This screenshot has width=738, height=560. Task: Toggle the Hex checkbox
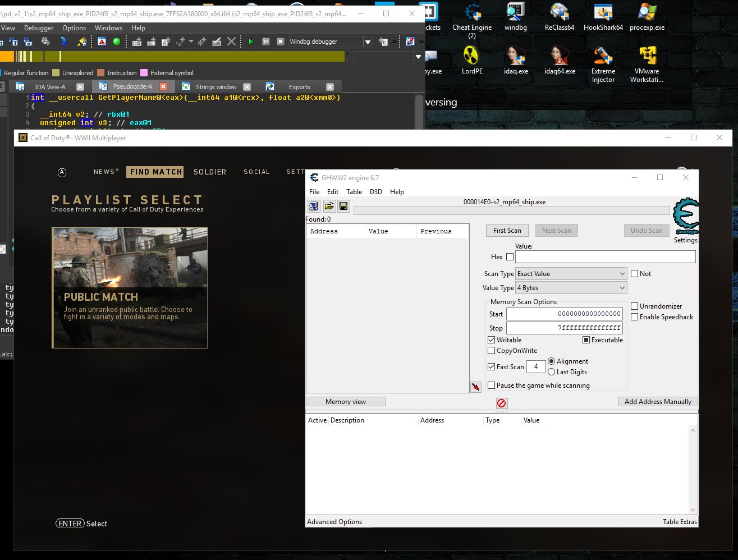pos(510,257)
